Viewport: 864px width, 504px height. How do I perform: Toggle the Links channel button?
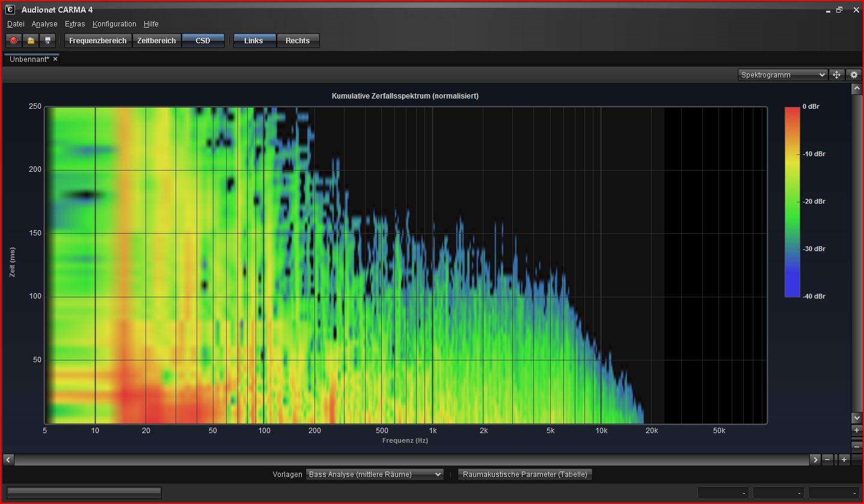254,41
